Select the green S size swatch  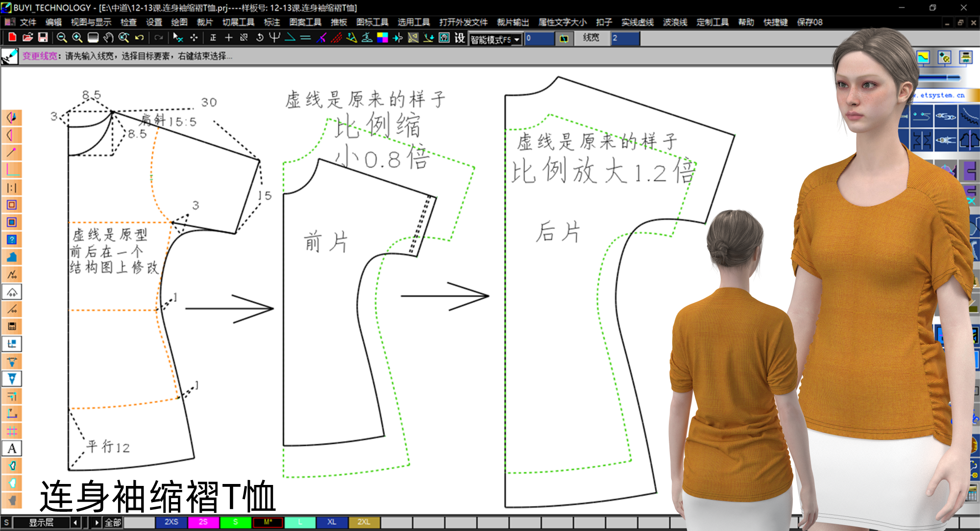[x=235, y=522]
